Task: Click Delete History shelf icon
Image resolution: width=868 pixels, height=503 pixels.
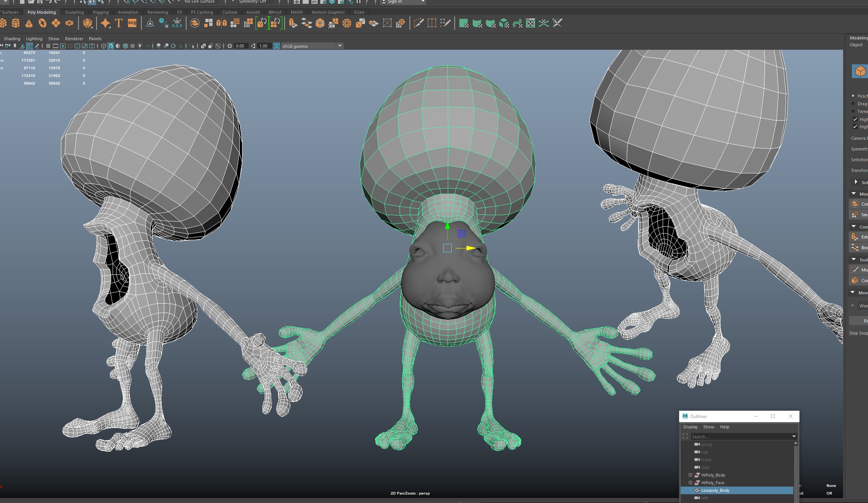Action: point(164,23)
